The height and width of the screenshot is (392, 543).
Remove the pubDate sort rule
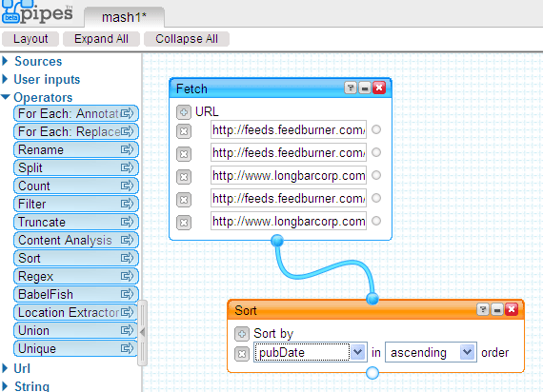point(242,354)
